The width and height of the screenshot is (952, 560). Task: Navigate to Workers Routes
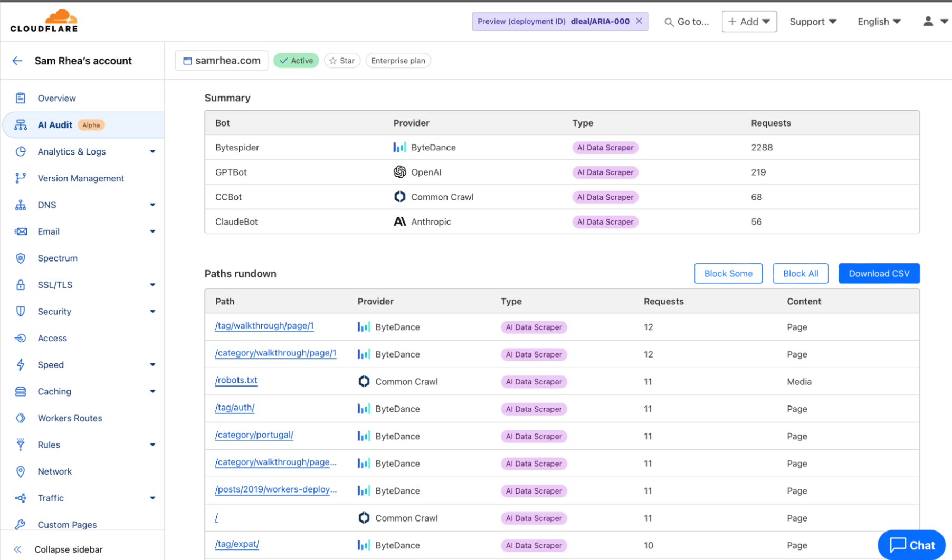[x=70, y=418]
